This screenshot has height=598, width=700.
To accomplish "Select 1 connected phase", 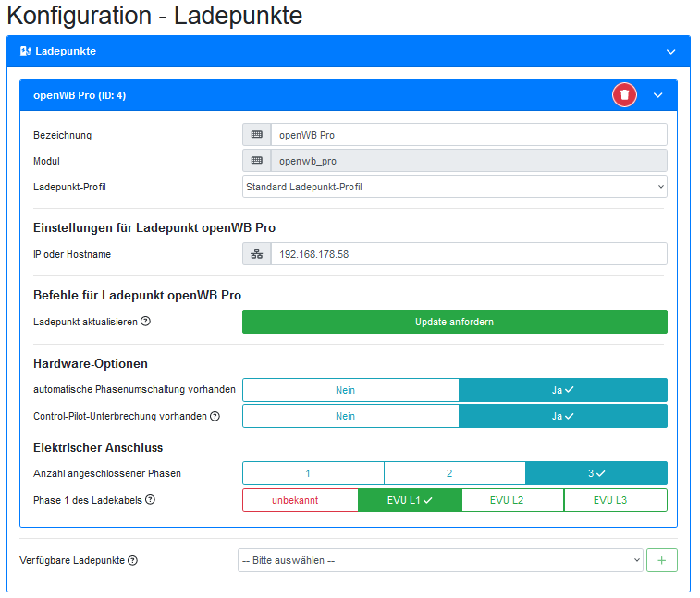I will pyautogui.click(x=313, y=473).
